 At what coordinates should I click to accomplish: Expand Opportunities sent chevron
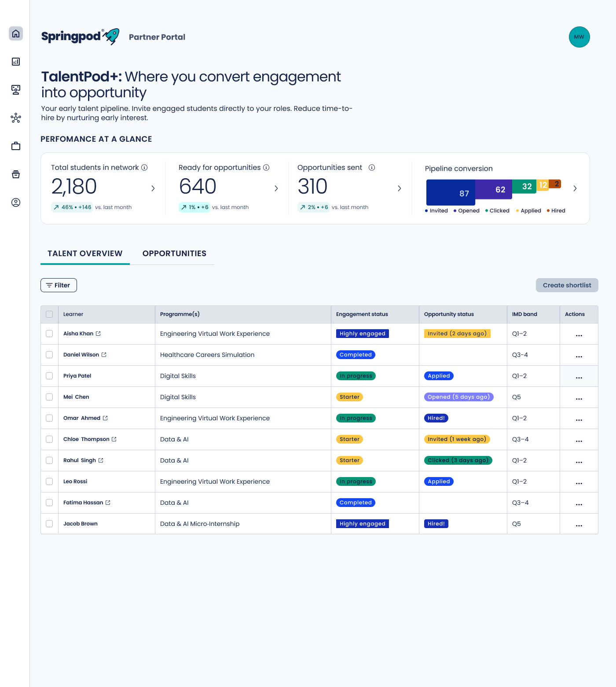pos(400,188)
